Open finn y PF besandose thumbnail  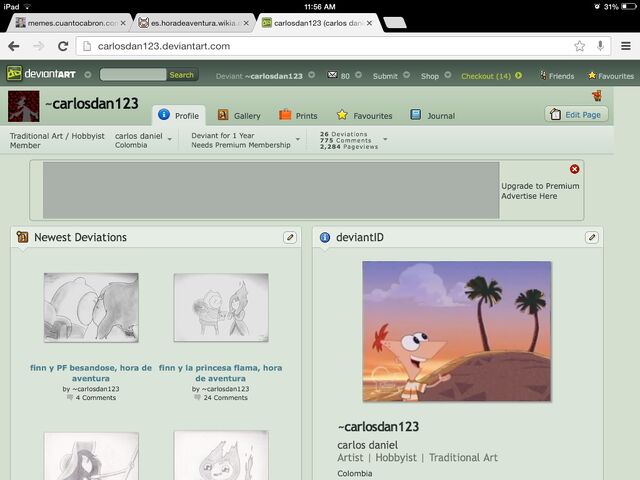(91, 307)
